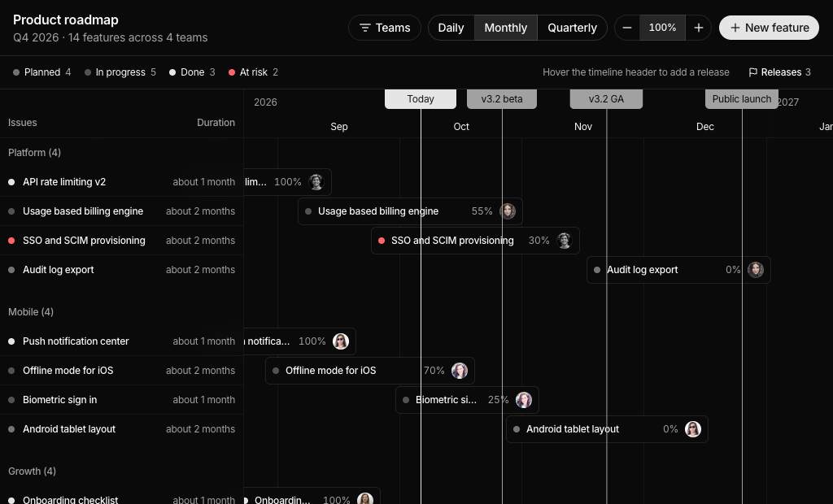833x504 pixels.
Task: Click the Issues column header
Action: coord(22,123)
